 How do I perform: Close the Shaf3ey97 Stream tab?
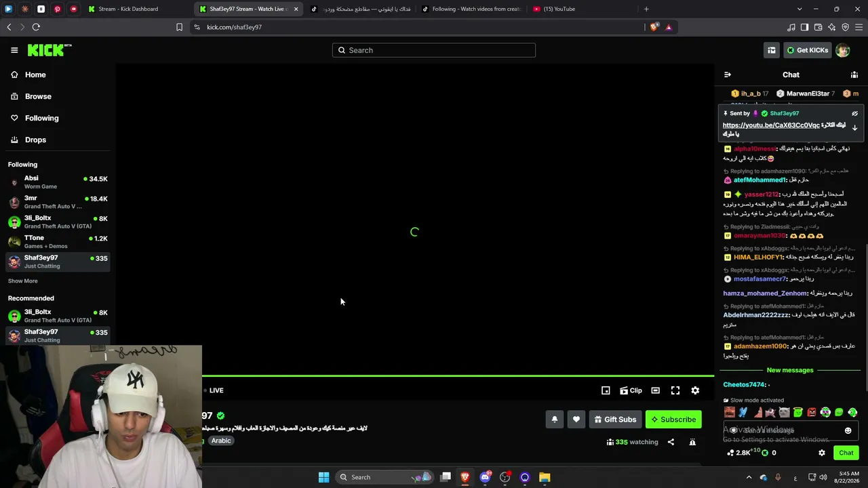pyautogui.click(x=296, y=9)
